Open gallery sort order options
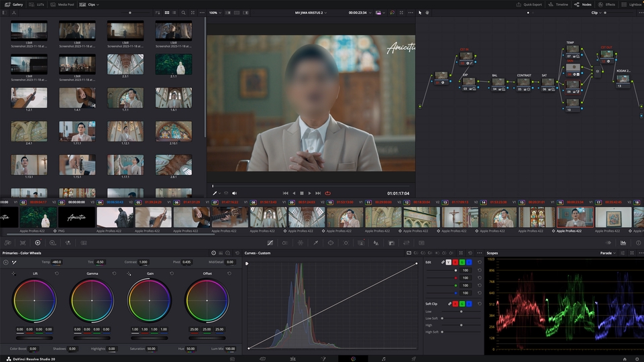Screen dimensions: 644x362 (x=158, y=13)
